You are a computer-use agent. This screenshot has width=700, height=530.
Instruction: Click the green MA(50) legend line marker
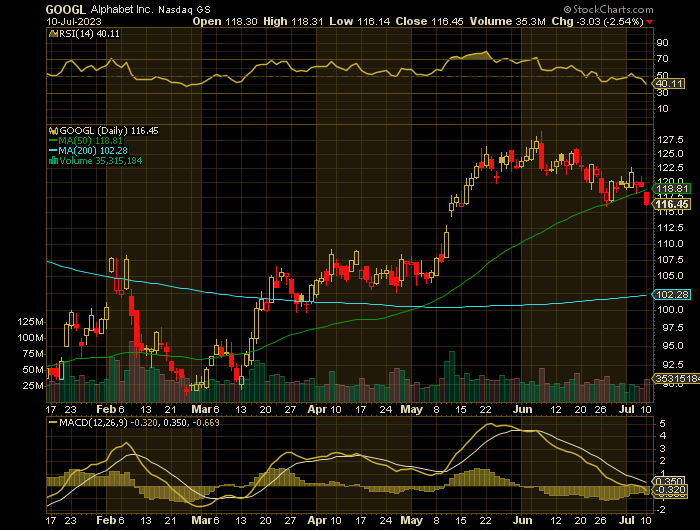point(53,141)
